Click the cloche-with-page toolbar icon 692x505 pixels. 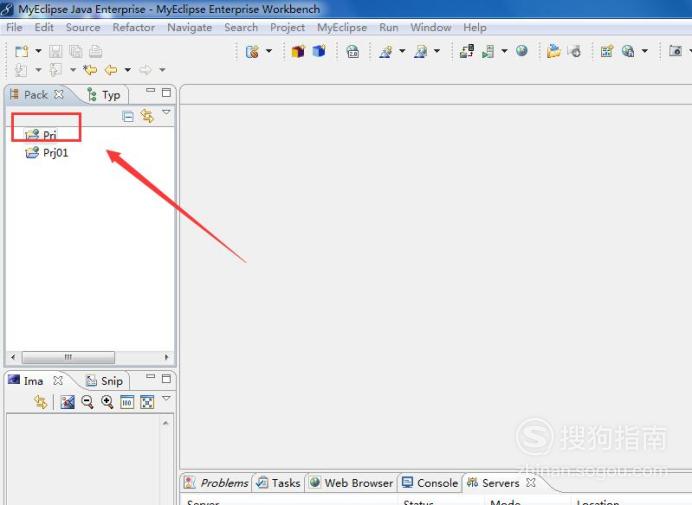point(421,52)
